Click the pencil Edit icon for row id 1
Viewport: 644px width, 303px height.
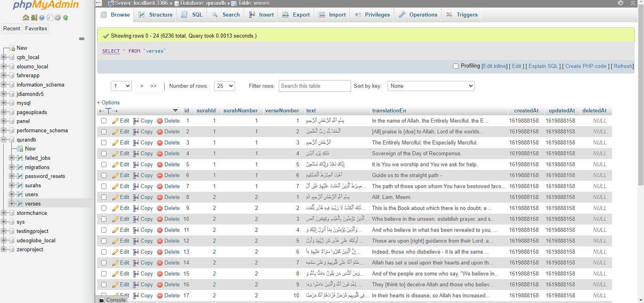click(x=115, y=121)
